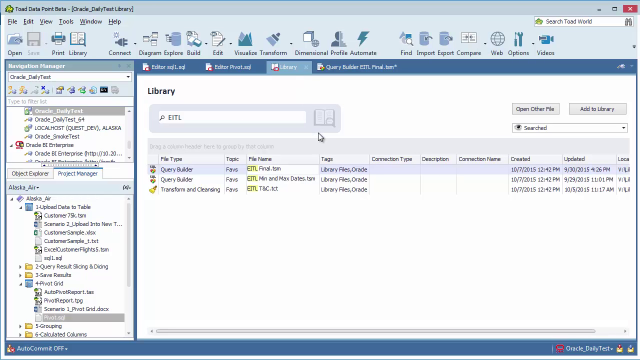Open the Edit menu
Viewport: 640px width, 360px height.
(28, 22)
